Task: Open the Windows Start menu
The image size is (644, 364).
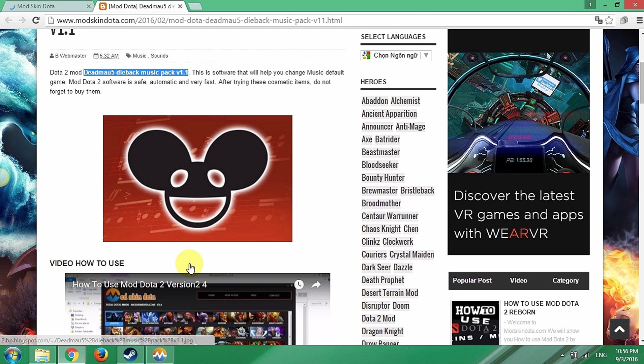Action: click(13, 355)
